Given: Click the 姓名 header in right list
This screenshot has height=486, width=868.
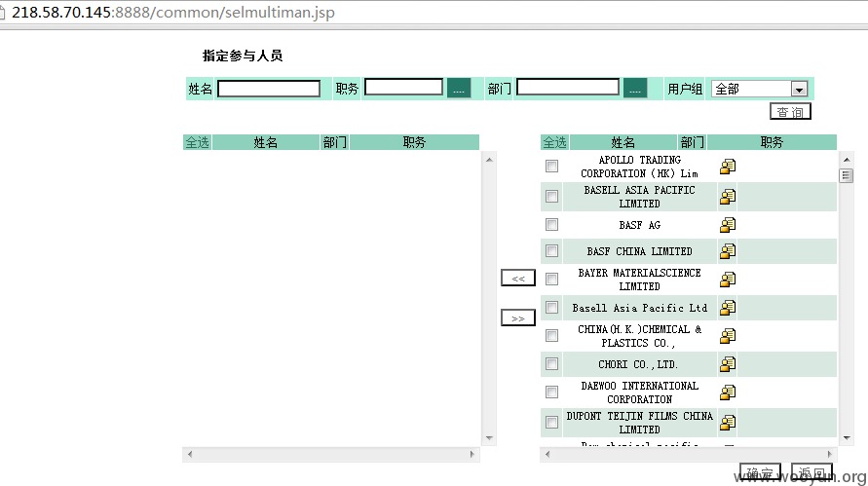Looking at the screenshot, I should pyautogui.click(x=623, y=142).
